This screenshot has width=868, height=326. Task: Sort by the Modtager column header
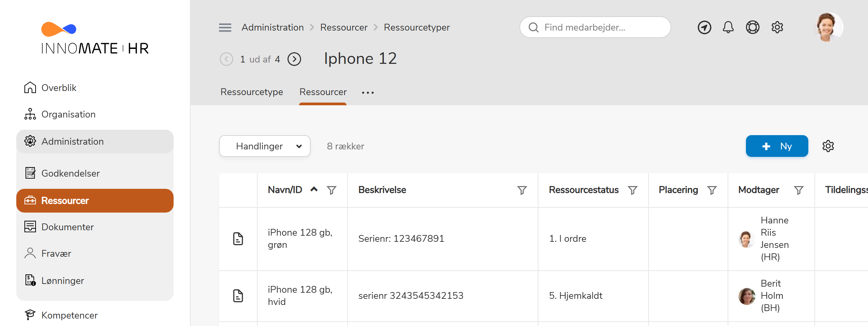(758, 190)
